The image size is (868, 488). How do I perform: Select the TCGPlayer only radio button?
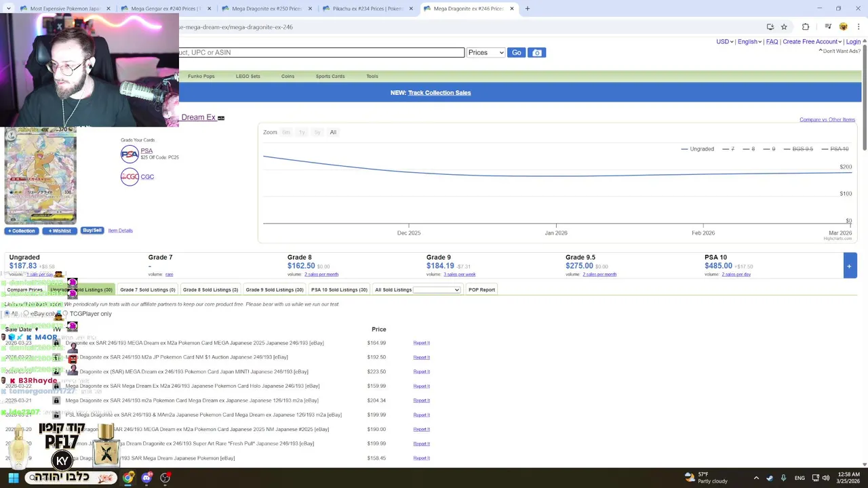(x=66, y=314)
